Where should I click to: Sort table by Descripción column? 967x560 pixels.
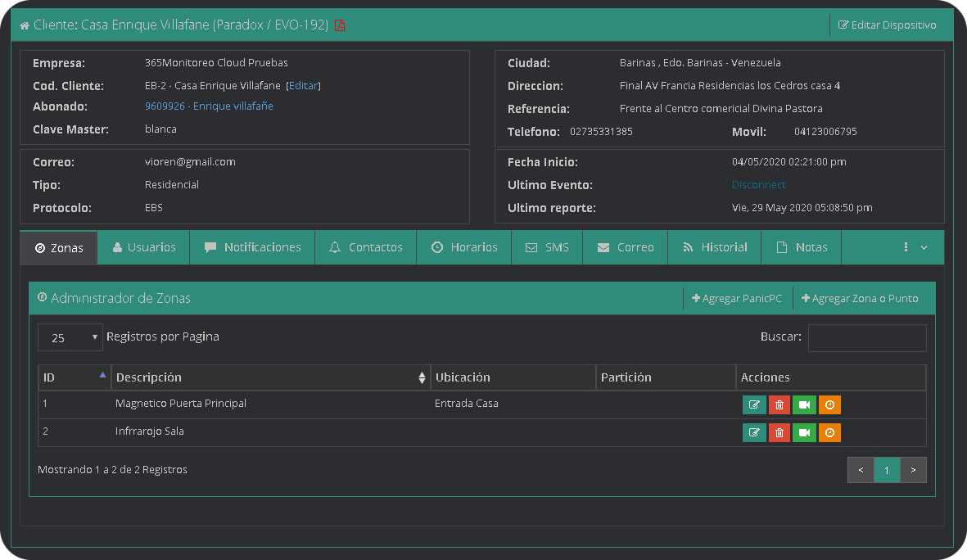coord(270,377)
